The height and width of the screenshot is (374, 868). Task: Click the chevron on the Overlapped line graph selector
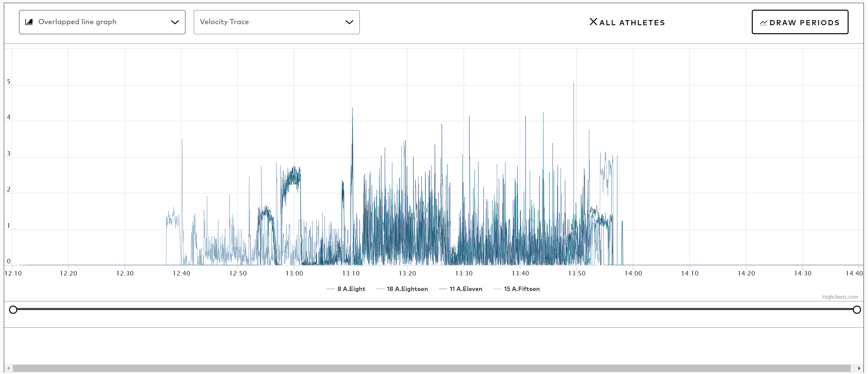(175, 22)
